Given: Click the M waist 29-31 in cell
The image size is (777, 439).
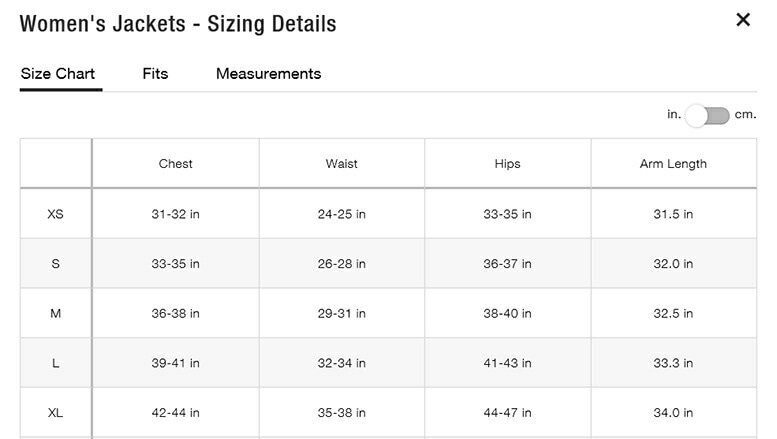Looking at the screenshot, I should tap(341, 314).
